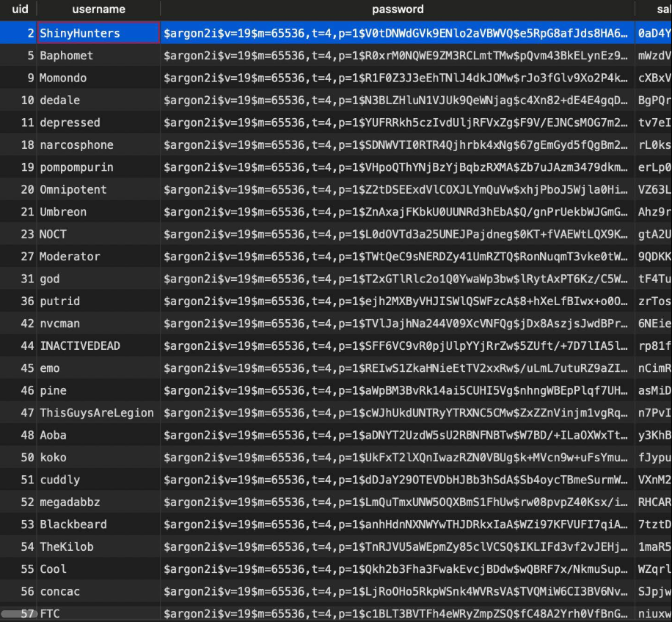The height and width of the screenshot is (622, 672).
Task: Select the password column header
Action: click(397, 10)
